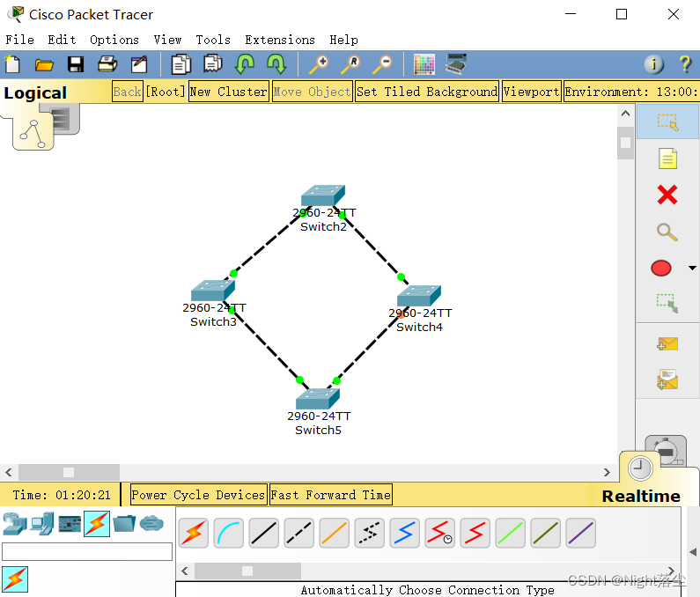Open the Edit menu
The width and height of the screenshot is (700, 597).
point(62,40)
